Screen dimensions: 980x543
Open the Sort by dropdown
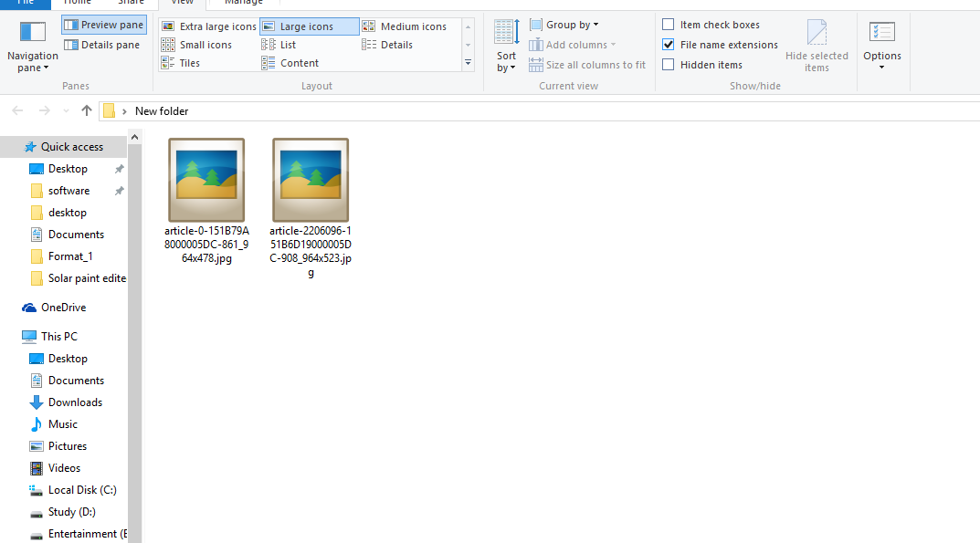506,46
